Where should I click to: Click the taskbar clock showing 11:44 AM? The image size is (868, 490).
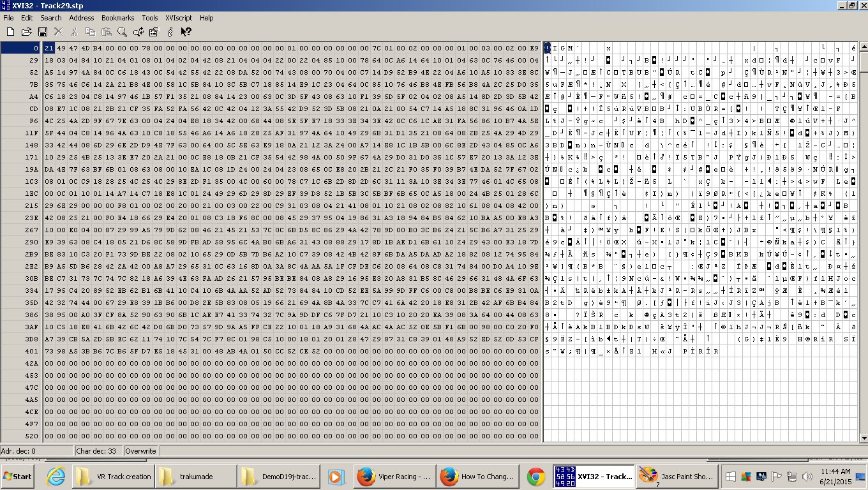click(835, 476)
